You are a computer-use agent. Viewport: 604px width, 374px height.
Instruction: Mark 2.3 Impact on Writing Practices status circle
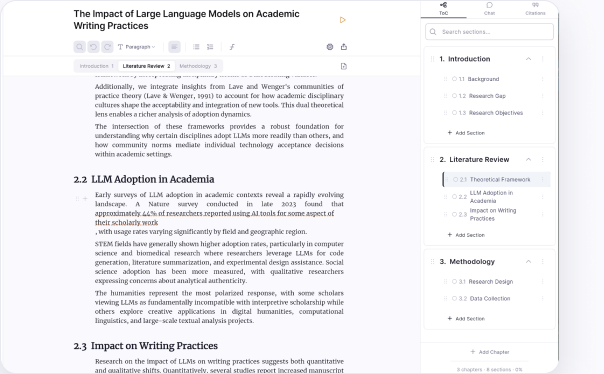455,215
